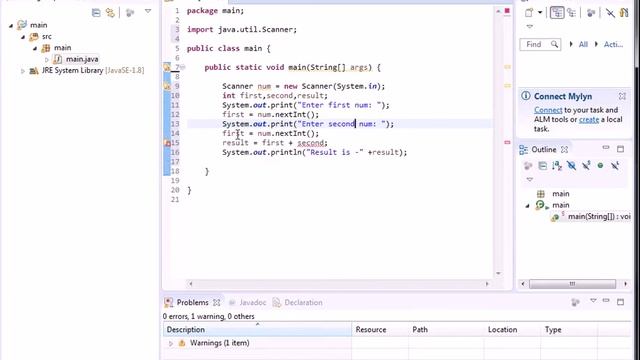Viewport: 640px width, 360px height.
Task: Toggle Hide Local Types in Outline
Action: pos(615,165)
